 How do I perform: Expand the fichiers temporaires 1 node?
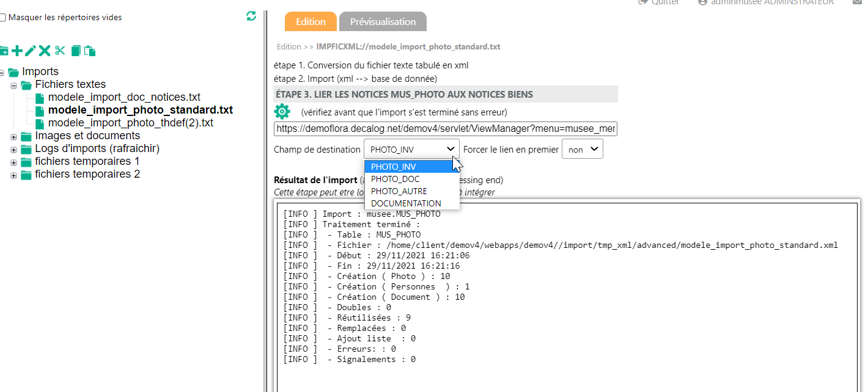click(x=13, y=162)
